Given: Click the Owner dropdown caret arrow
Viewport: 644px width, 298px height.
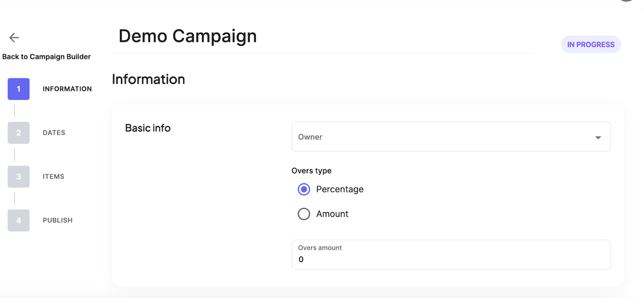Looking at the screenshot, I should tap(598, 138).
